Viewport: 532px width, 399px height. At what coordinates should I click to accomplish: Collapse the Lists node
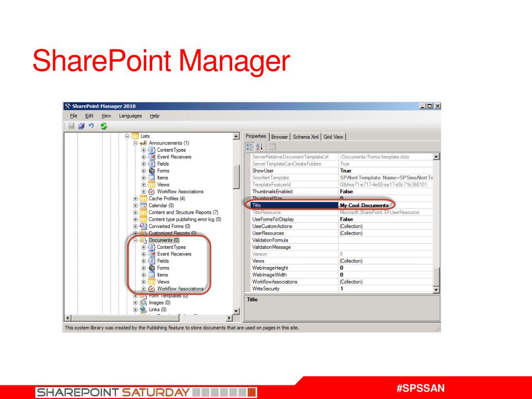click(127, 136)
